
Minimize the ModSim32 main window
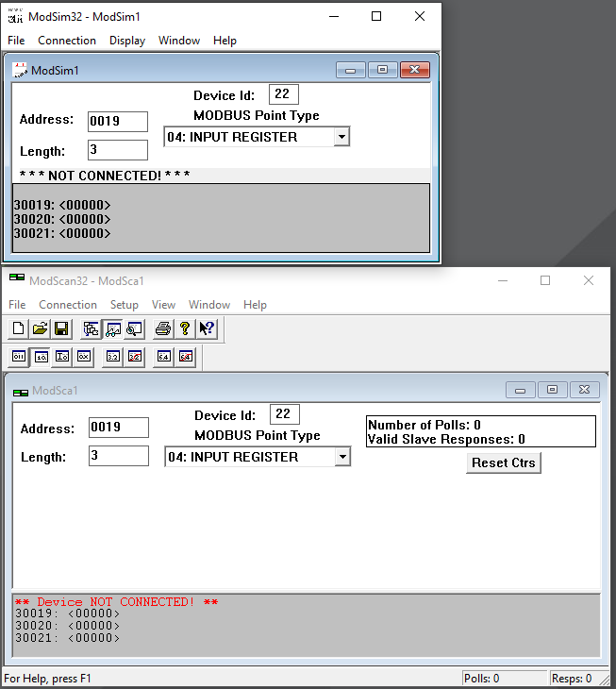(x=334, y=17)
